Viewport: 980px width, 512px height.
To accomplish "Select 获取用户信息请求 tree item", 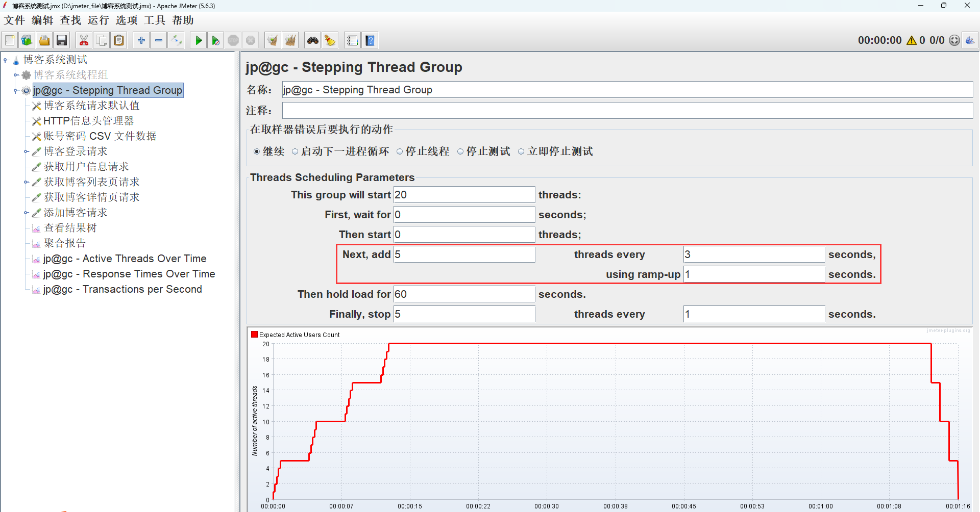I will (86, 167).
